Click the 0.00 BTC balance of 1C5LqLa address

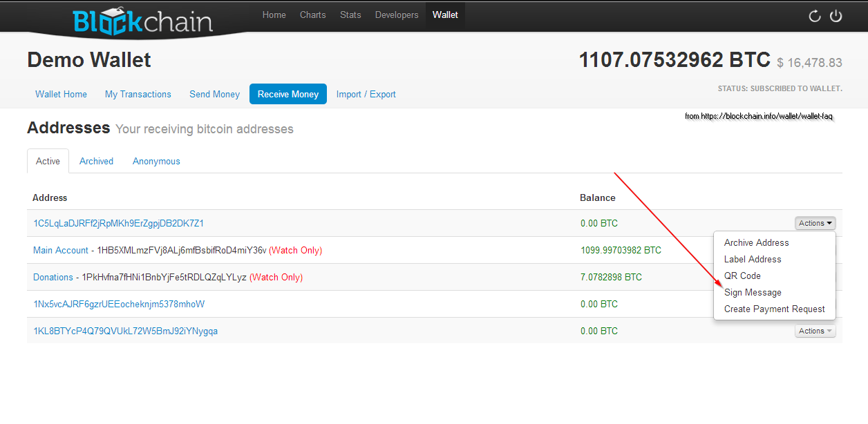(x=599, y=224)
